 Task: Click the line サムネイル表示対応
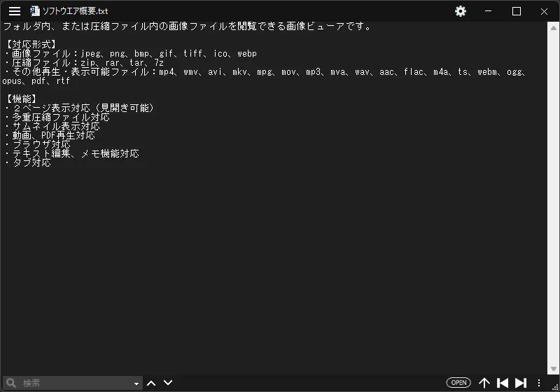[52, 126]
